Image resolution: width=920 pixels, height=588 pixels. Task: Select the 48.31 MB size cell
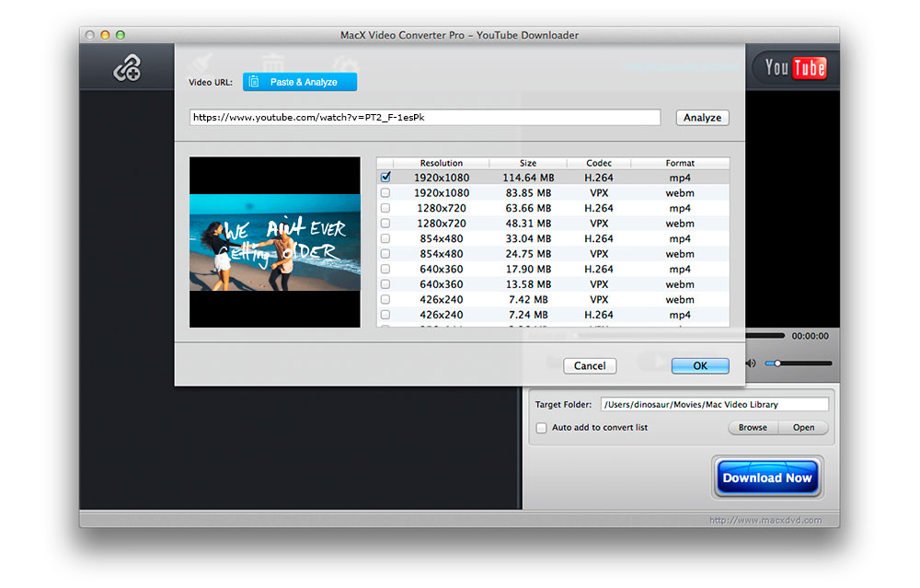pyautogui.click(x=528, y=223)
